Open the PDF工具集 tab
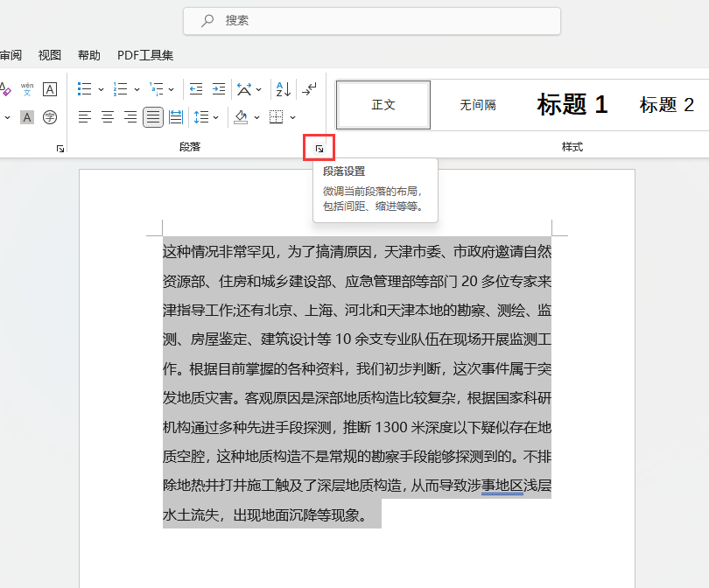The image size is (709, 588). click(145, 55)
